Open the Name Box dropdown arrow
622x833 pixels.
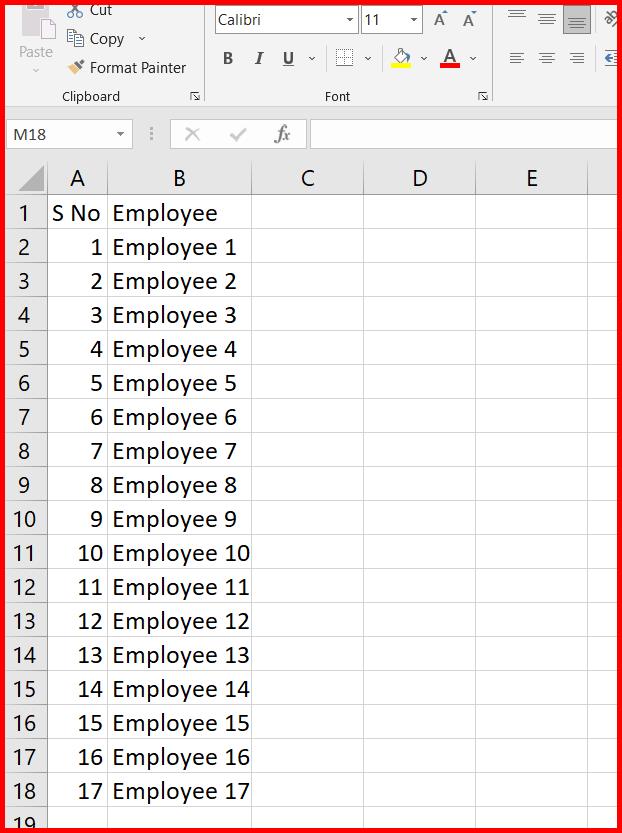pos(122,133)
